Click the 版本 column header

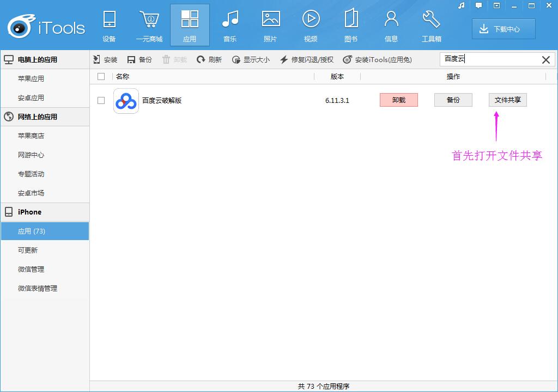tap(337, 76)
